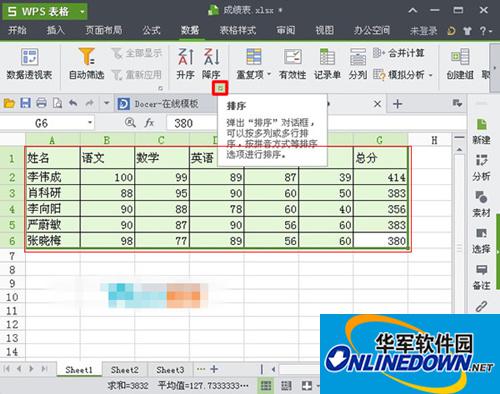
Task: Open 备注 panel in right sidebar
Action: coord(481,277)
